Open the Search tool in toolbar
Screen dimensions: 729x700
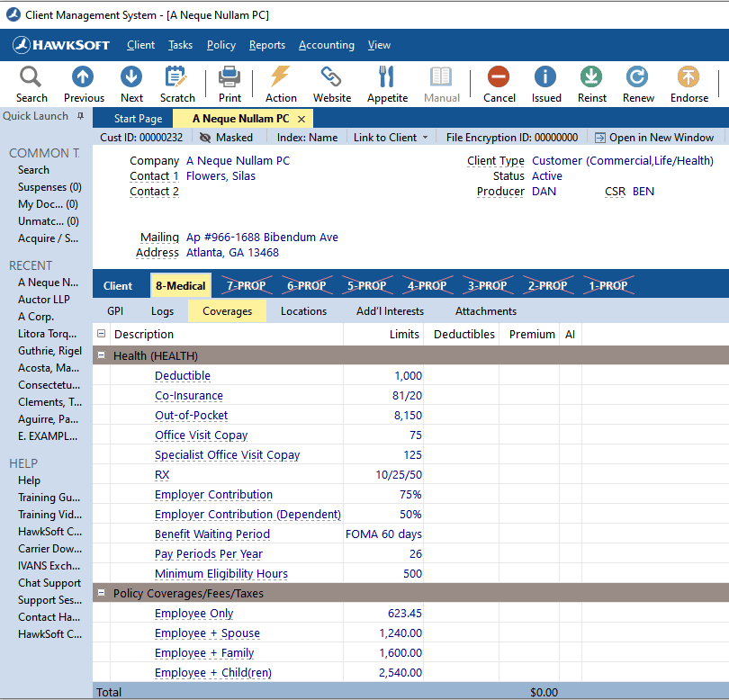31,85
